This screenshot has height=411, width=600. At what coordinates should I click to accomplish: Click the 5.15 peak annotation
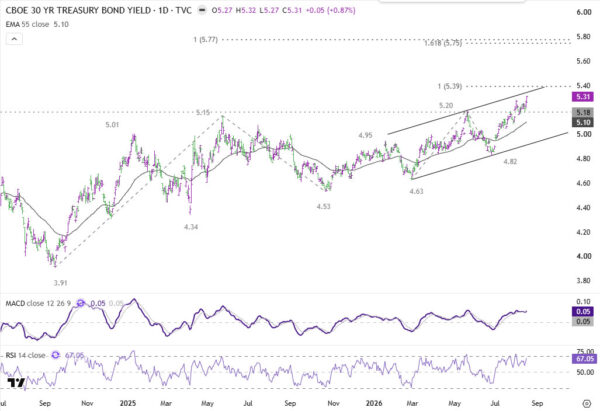203,113
